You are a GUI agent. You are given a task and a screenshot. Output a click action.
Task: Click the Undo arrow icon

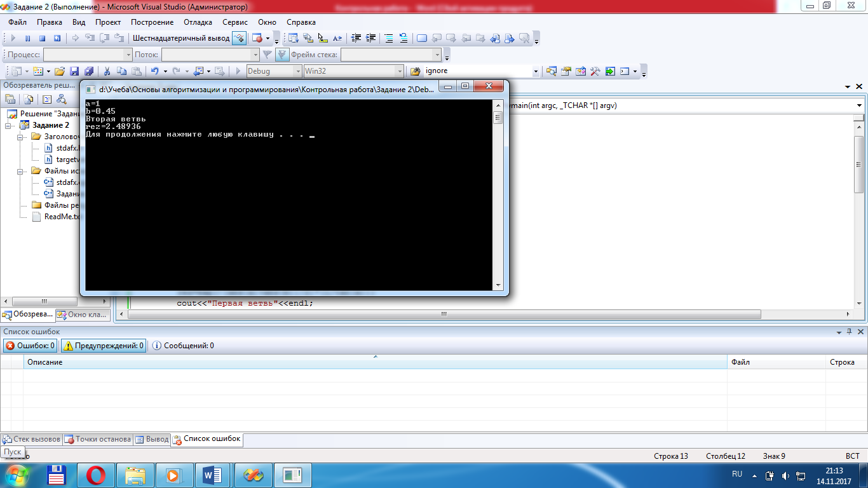(x=154, y=71)
